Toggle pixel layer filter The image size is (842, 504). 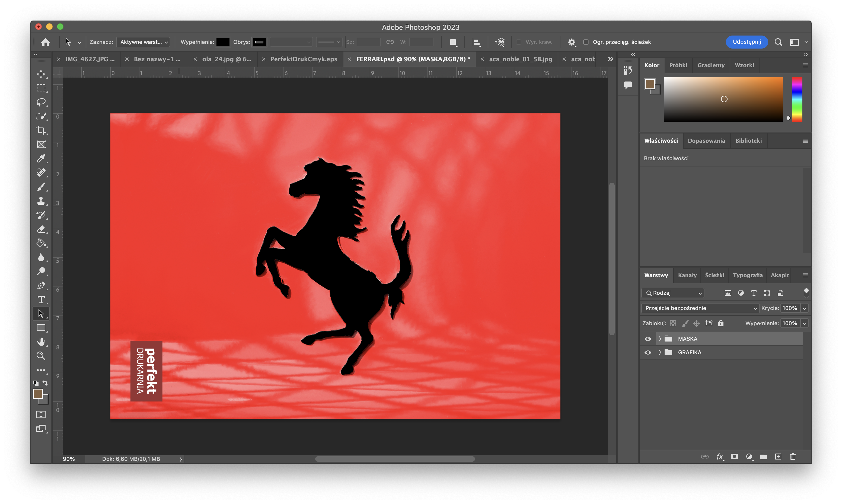728,293
